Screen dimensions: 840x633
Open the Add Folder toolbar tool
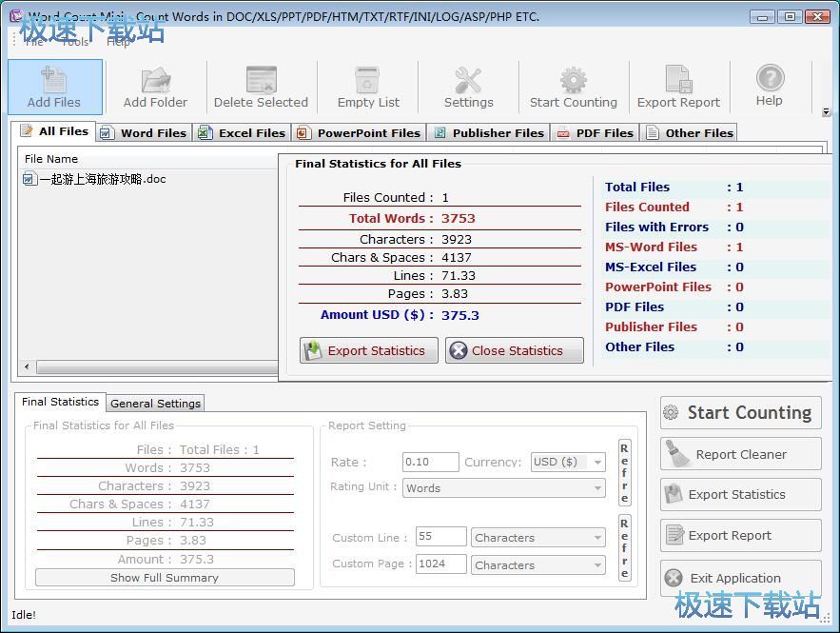click(x=155, y=87)
